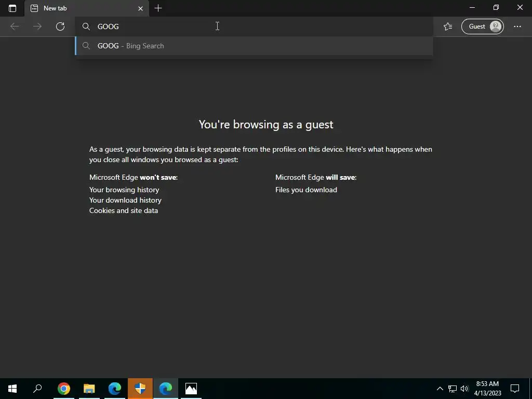Viewport: 532px width, 399px height.
Task: Open File Explorer from taskbar
Action: pos(89,389)
